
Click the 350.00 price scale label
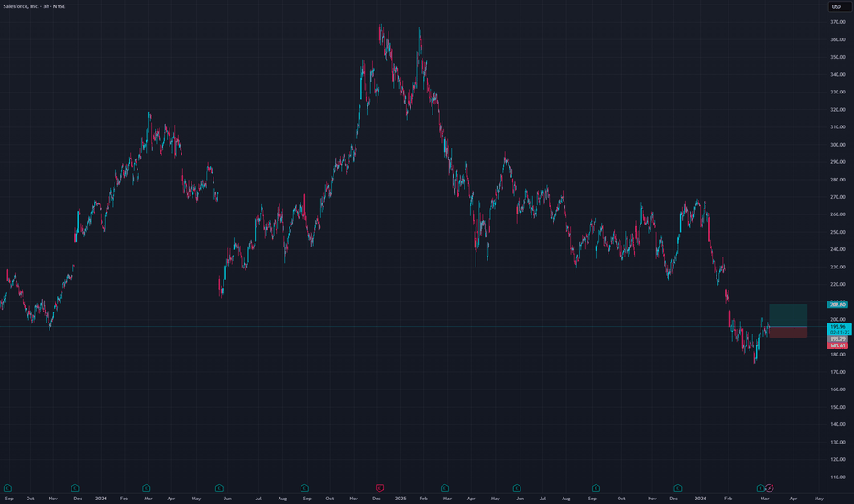click(x=838, y=57)
